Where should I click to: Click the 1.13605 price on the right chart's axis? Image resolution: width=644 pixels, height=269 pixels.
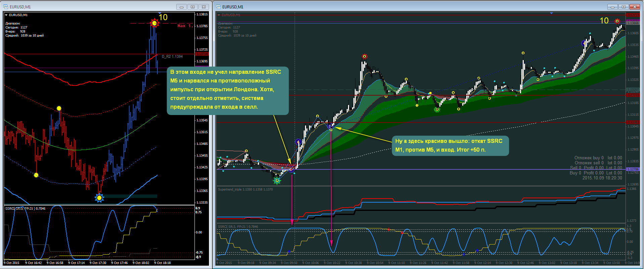coord(633,33)
